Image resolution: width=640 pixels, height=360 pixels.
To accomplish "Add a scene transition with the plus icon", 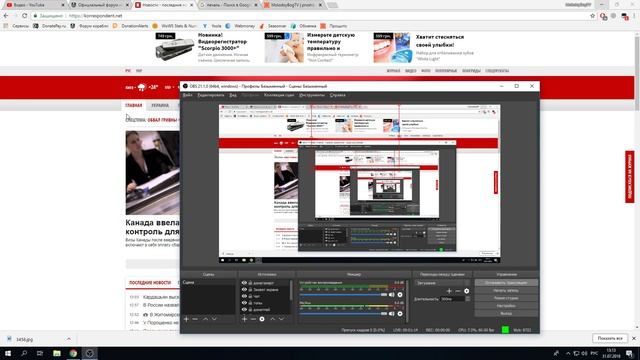I will [449, 291].
